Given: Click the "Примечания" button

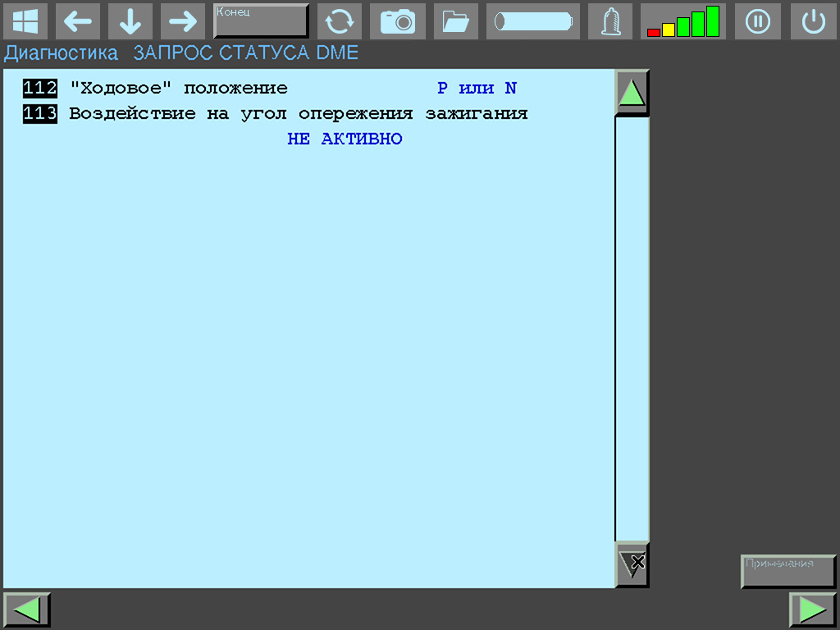Looking at the screenshot, I should (x=787, y=571).
